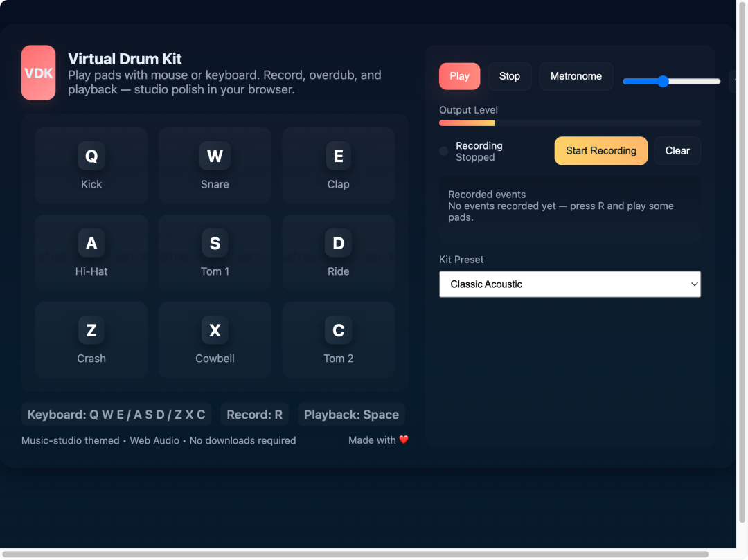Click the Stop button
This screenshot has height=560, width=748.
point(510,76)
